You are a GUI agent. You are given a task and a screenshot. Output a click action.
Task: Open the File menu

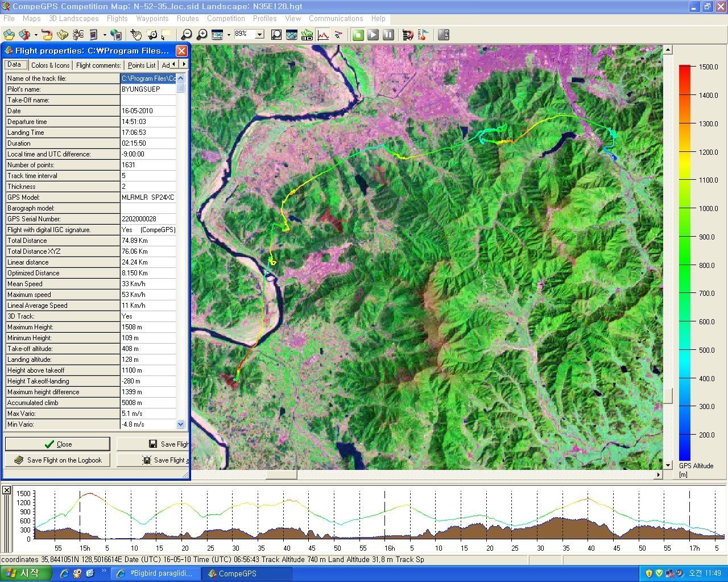click(x=9, y=18)
